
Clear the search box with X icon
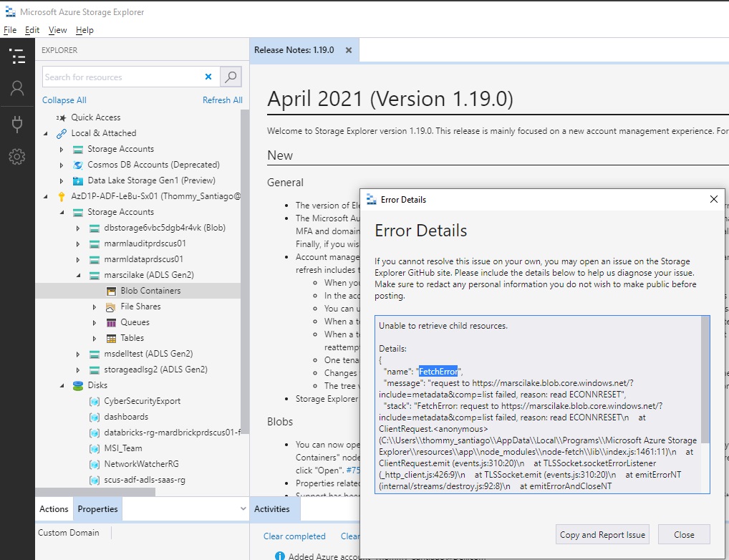coord(208,77)
